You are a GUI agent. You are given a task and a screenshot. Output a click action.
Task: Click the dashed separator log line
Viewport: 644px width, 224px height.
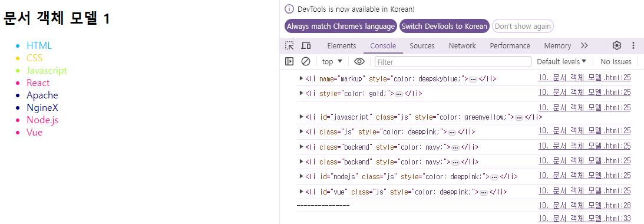point(323,205)
